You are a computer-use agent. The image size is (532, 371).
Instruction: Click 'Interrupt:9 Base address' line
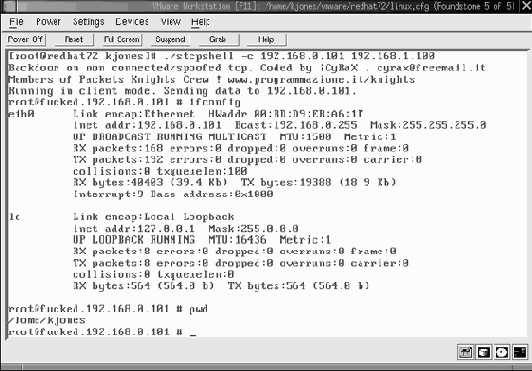tap(173, 194)
